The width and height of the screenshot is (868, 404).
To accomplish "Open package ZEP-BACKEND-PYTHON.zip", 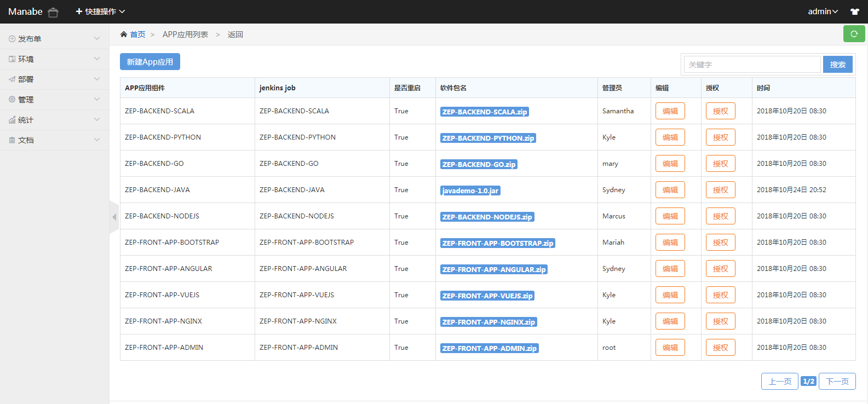I will pyautogui.click(x=488, y=138).
